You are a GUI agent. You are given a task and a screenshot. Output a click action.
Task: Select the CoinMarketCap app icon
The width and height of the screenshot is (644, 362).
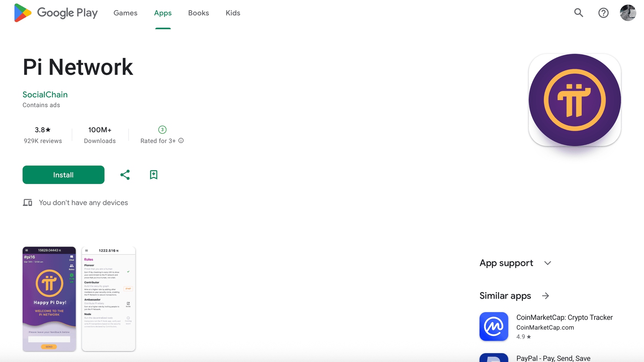point(494,326)
